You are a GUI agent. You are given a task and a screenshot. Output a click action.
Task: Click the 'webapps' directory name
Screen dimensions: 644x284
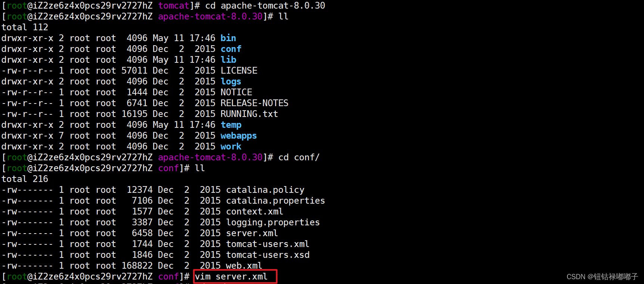(x=239, y=136)
